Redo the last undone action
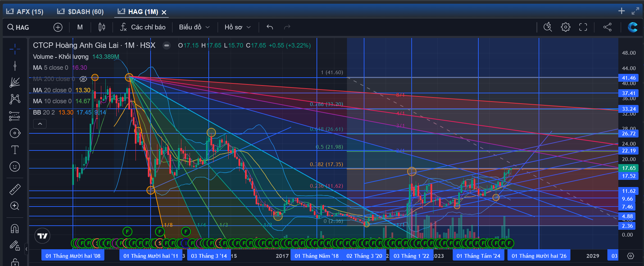644x266 pixels. click(287, 27)
